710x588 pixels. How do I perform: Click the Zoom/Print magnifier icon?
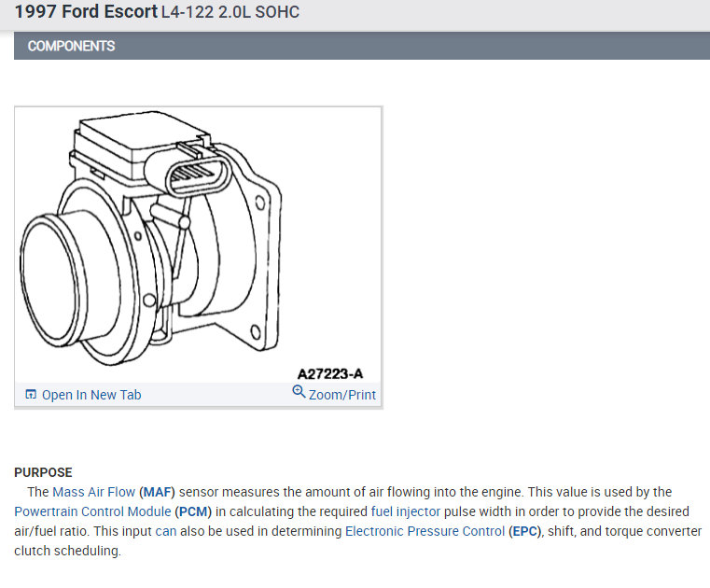coord(299,391)
